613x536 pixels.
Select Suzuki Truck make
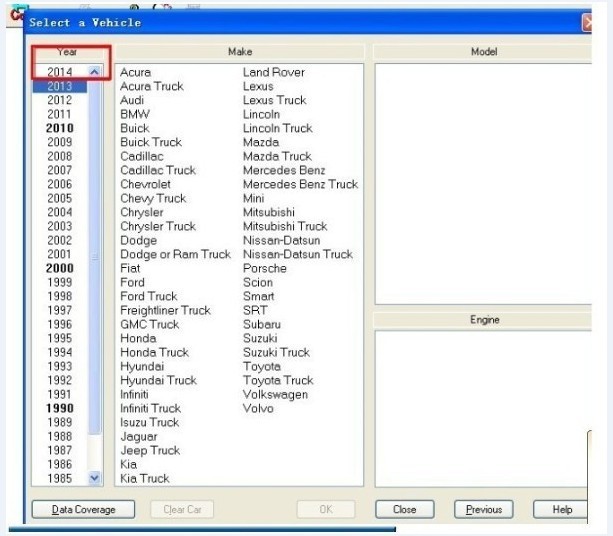click(x=276, y=352)
